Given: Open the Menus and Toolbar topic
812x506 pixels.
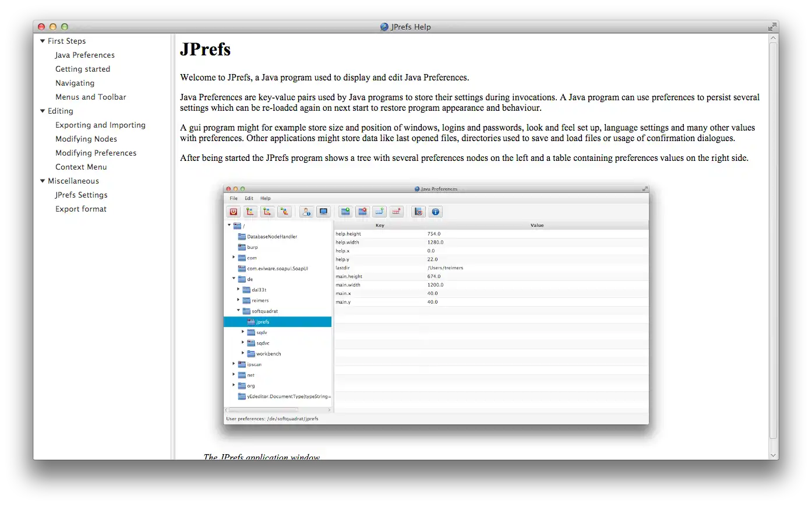Looking at the screenshot, I should click(x=91, y=97).
